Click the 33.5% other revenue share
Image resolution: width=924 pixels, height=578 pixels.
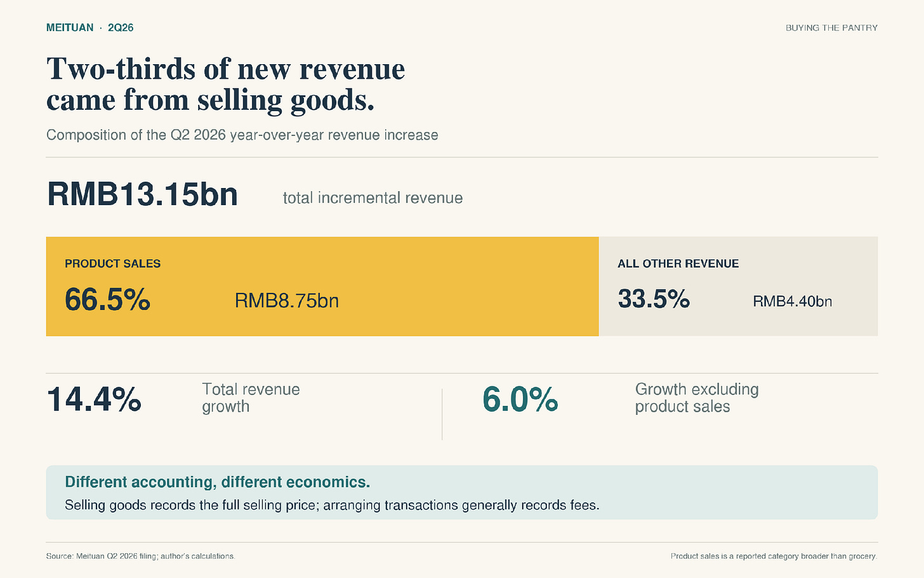(x=654, y=299)
